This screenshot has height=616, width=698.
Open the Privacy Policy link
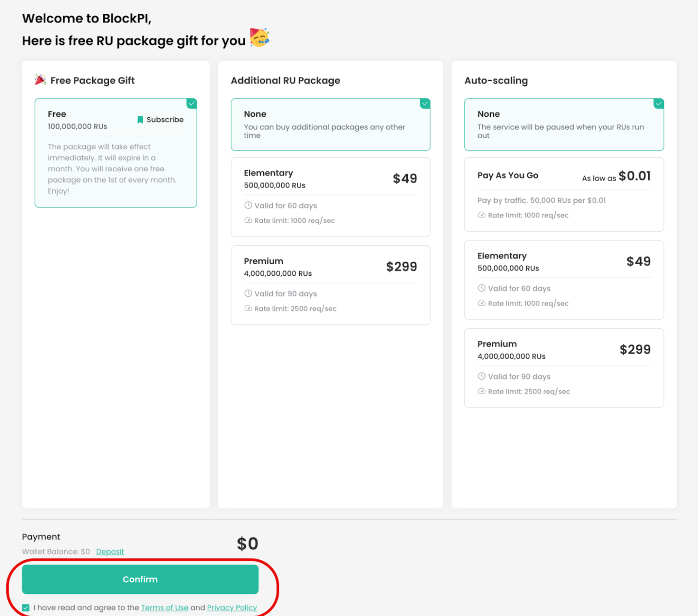point(232,607)
